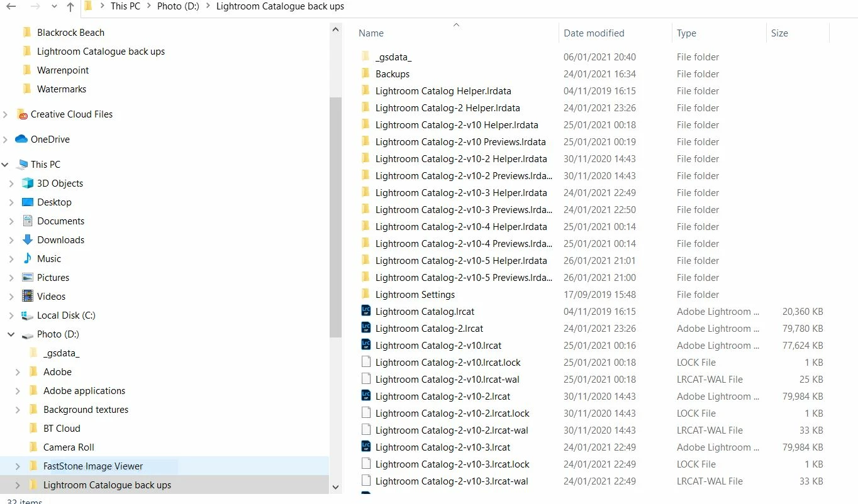Click the Lightroom Catalog-2.lrcat file icon

pos(366,327)
